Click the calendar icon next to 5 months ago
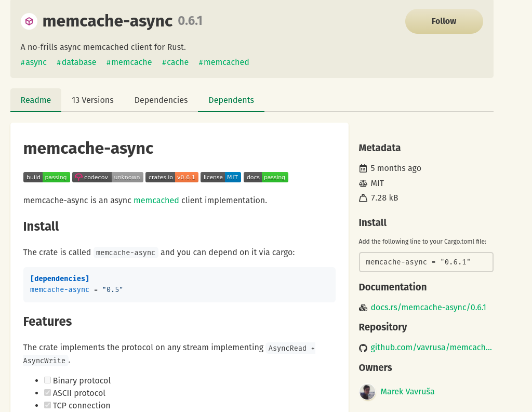The width and height of the screenshot is (532, 412). pos(363,168)
